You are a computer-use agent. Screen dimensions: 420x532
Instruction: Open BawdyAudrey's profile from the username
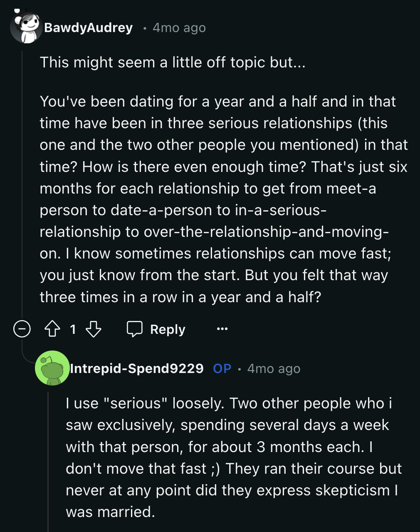89,28
